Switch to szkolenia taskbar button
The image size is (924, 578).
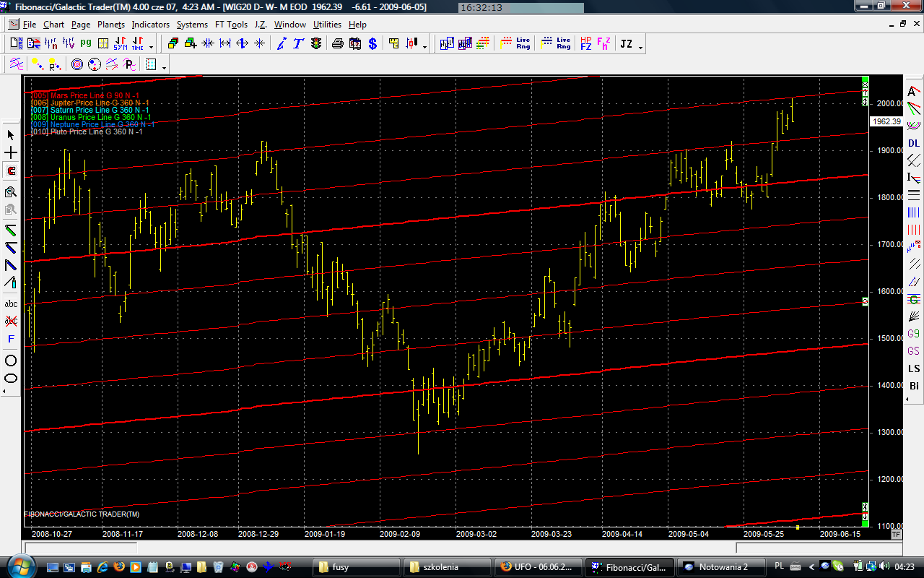click(x=446, y=567)
